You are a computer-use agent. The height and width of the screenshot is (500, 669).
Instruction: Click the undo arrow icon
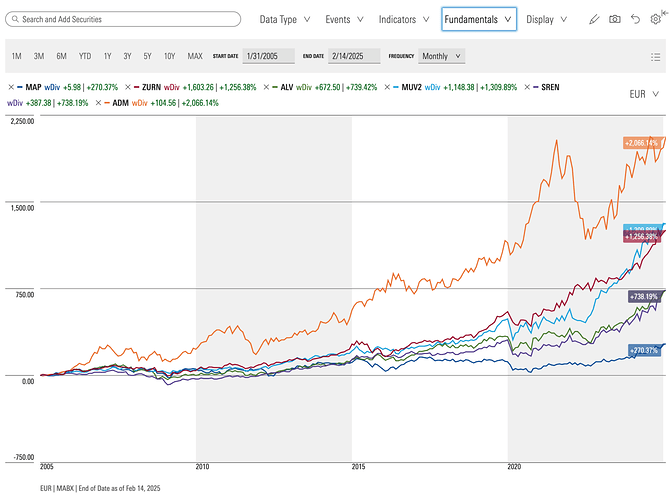click(x=635, y=19)
